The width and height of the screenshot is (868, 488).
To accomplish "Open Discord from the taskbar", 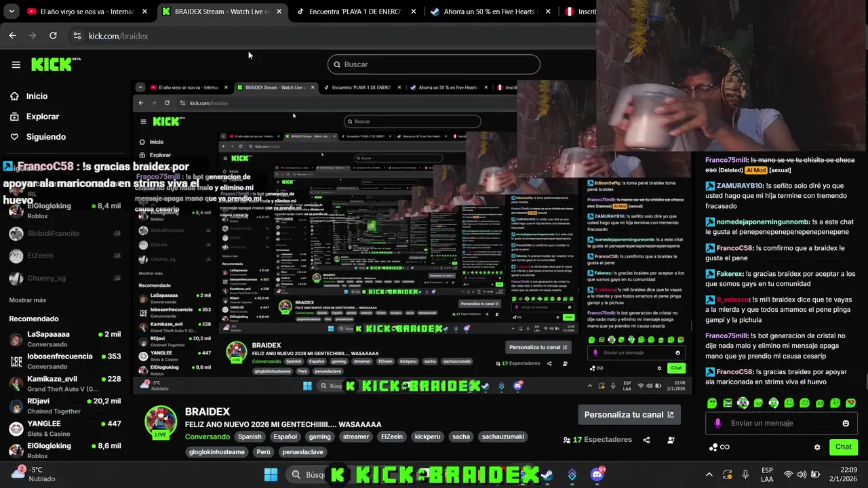I will coord(597,474).
